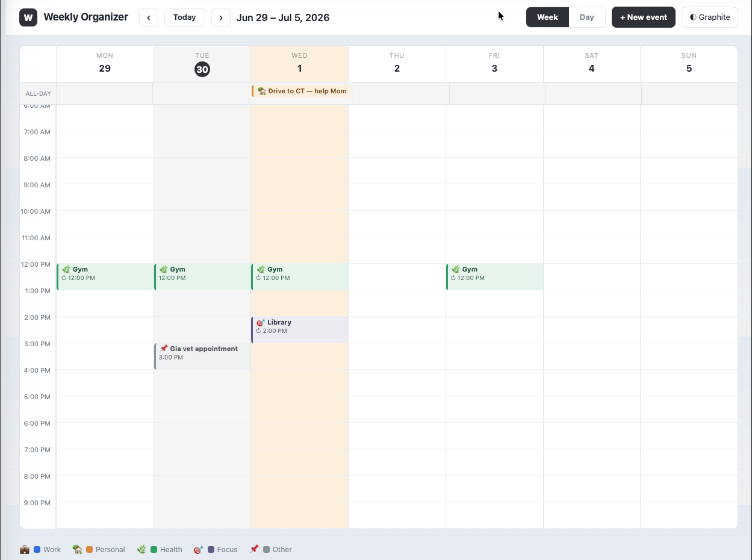Viewport: 752px width, 560px height.
Task: Open Tuesday's Gym event
Action: click(202, 277)
